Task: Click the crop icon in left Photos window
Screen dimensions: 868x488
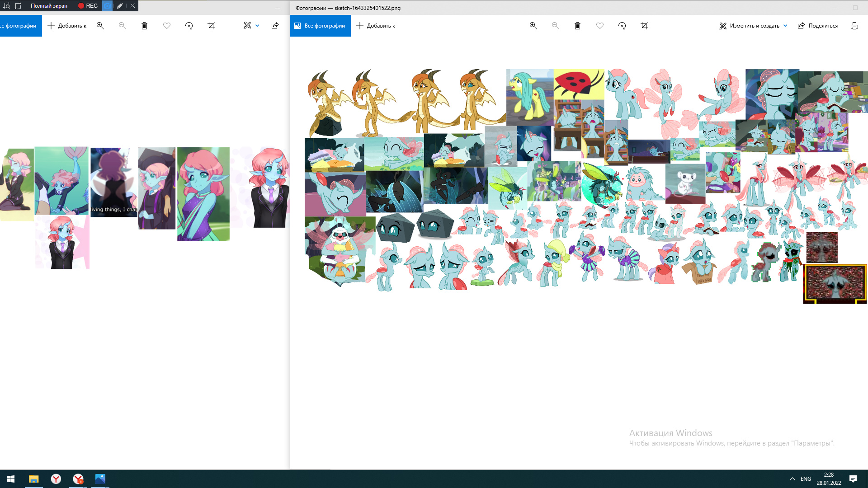Action: (211, 26)
